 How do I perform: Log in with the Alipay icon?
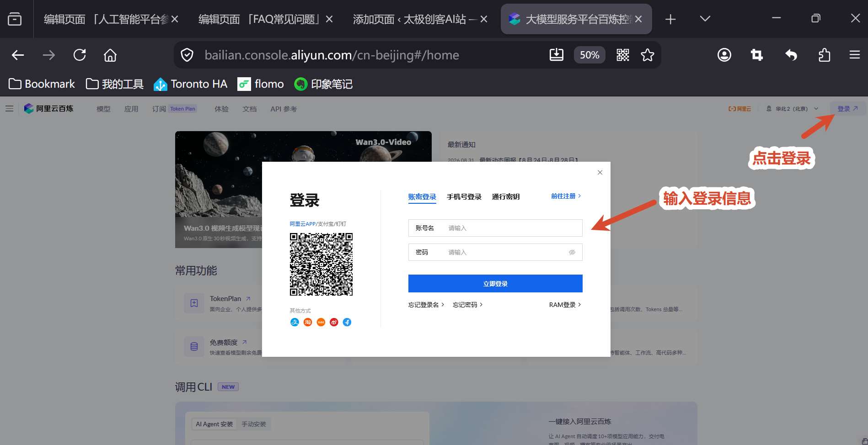click(x=295, y=322)
